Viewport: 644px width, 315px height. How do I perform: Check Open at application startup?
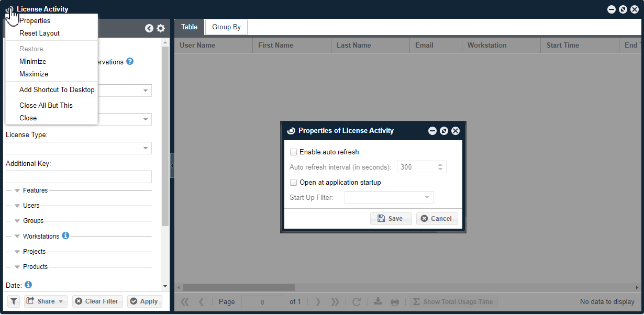pos(294,183)
